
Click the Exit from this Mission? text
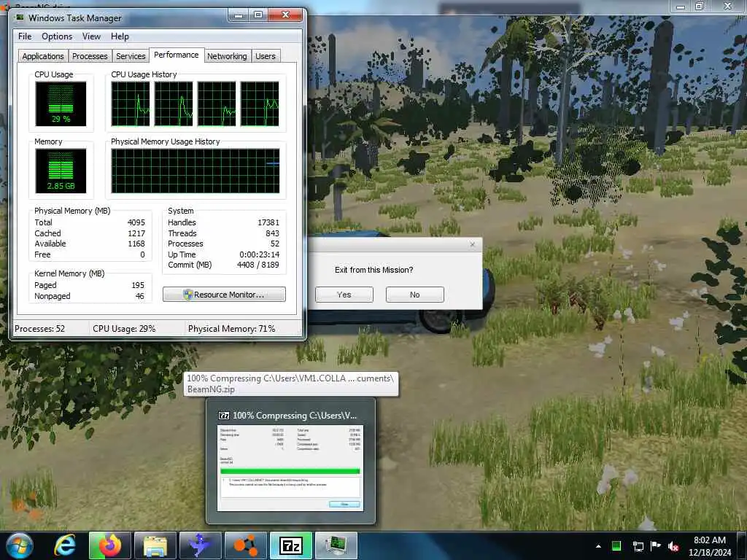(x=374, y=270)
